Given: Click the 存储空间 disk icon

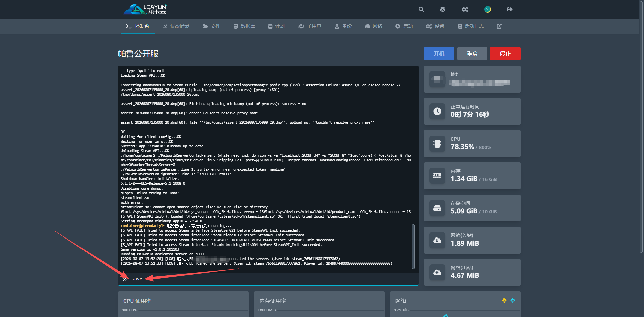Looking at the screenshot, I should (x=437, y=208).
